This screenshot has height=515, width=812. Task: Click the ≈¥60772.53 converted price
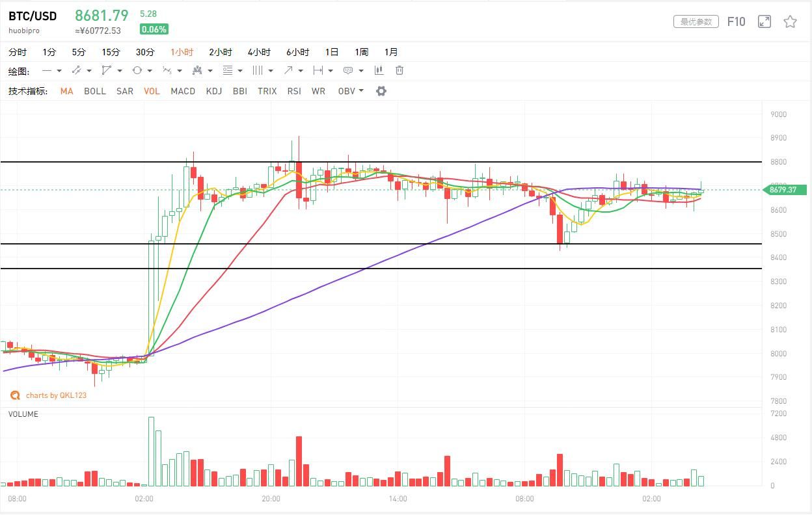[98, 31]
